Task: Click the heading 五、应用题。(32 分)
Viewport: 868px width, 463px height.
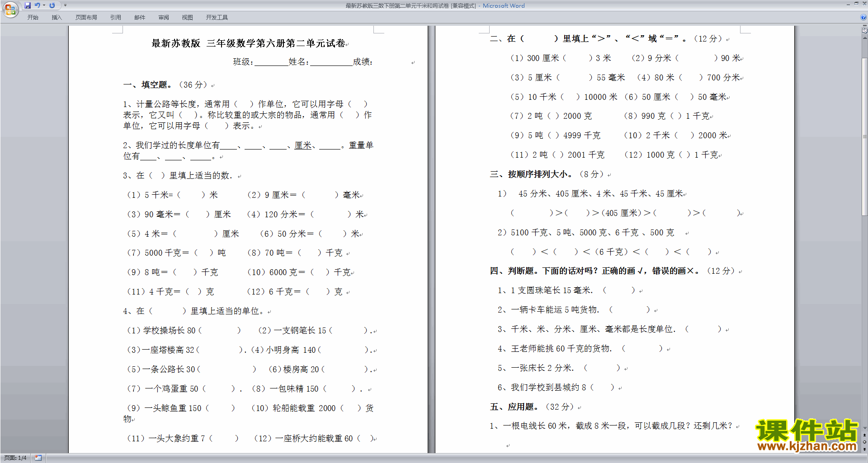Action: [x=532, y=407]
